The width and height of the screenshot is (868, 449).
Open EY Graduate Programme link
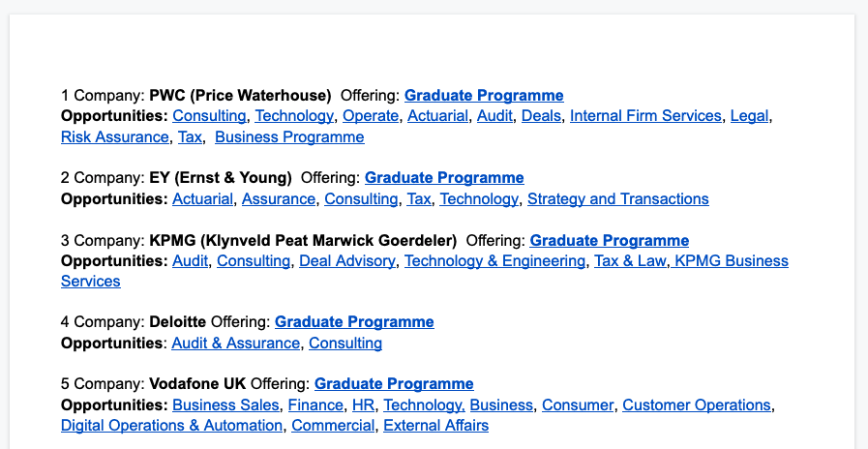(444, 178)
